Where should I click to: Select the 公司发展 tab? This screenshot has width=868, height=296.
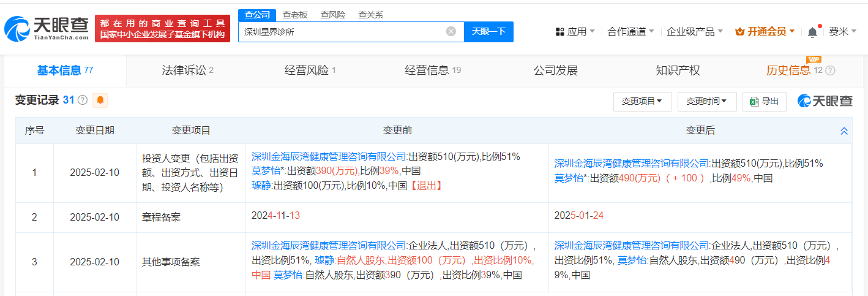tap(556, 70)
